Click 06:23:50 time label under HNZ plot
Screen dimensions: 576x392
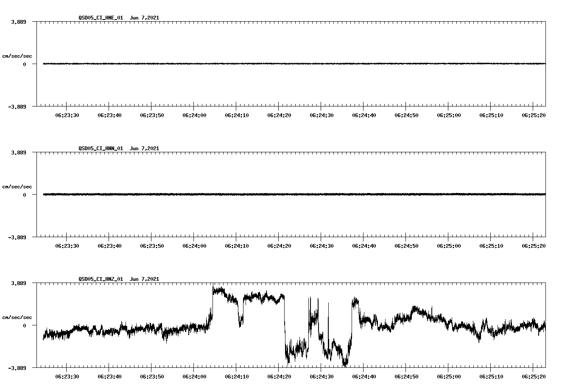click(x=152, y=377)
